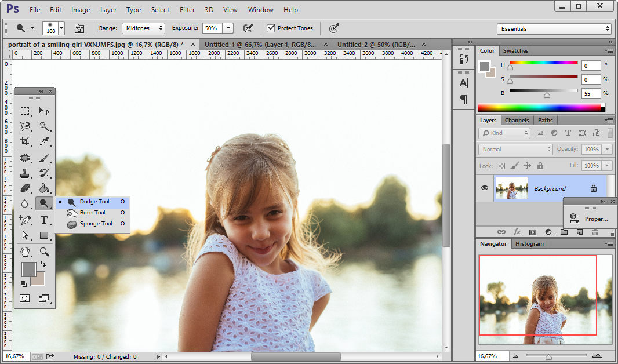Open the Filter menu
The width and height of the screenshot is (618, 364).
point(187,10)
